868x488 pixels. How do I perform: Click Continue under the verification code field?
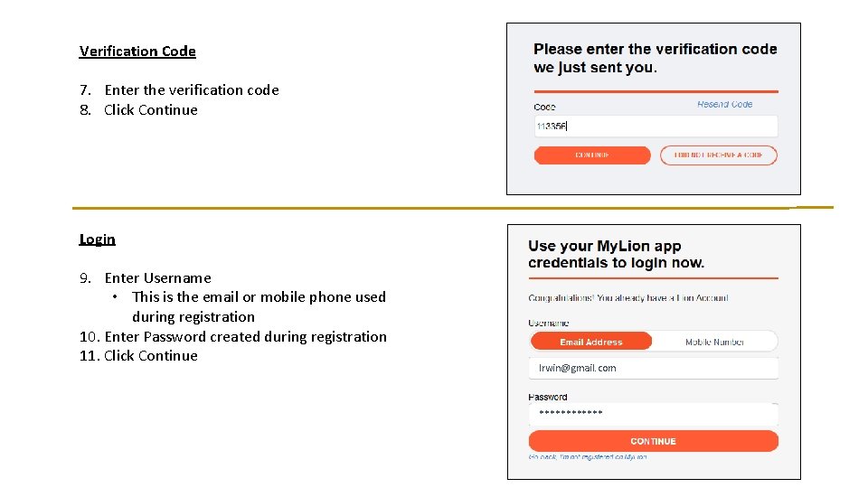[x=591, y=155]
